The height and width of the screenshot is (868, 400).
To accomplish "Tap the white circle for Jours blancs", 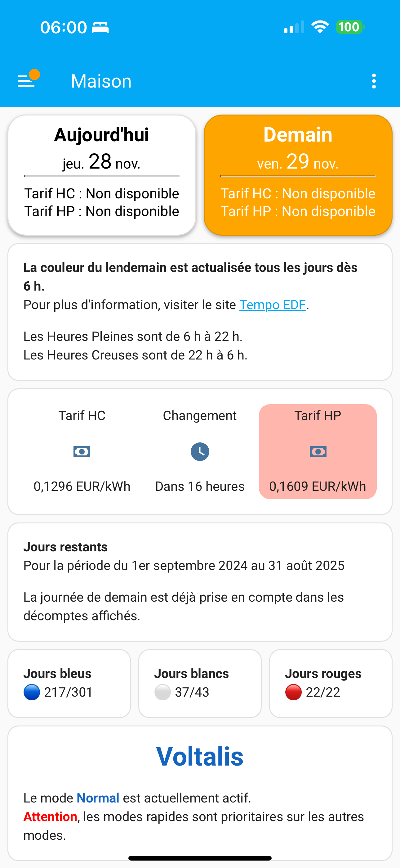I will tap(162, 692).
